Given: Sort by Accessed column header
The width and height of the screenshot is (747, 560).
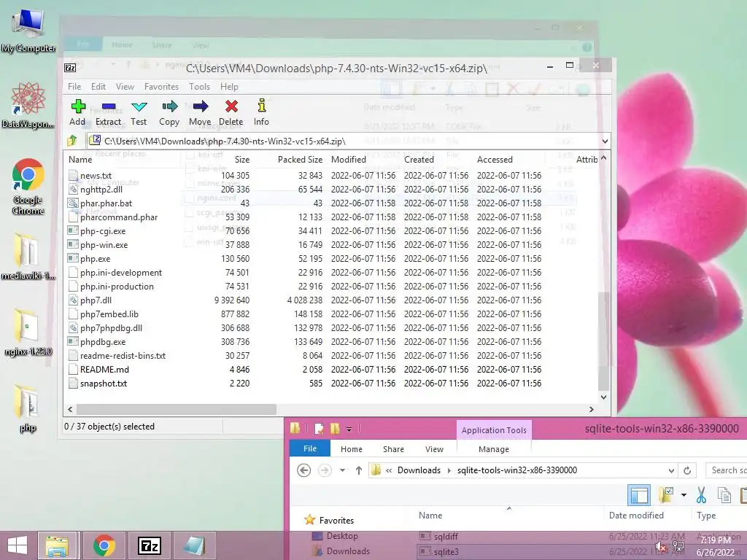Looking at the screenshot, I should [x=495, y=160].
